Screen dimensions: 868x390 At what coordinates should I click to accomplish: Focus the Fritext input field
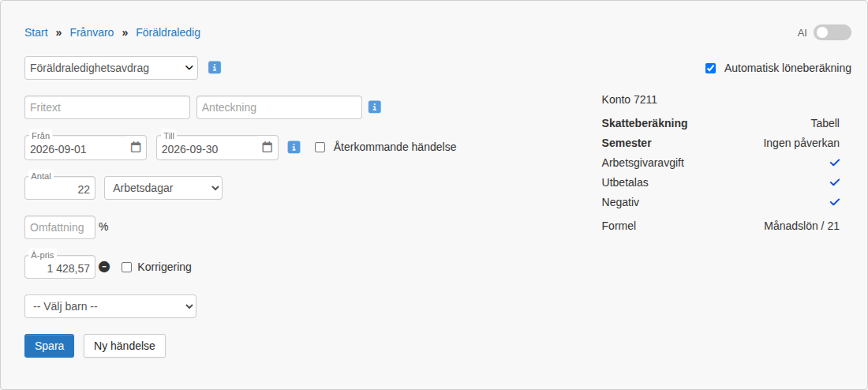click(x=107, y=107)
